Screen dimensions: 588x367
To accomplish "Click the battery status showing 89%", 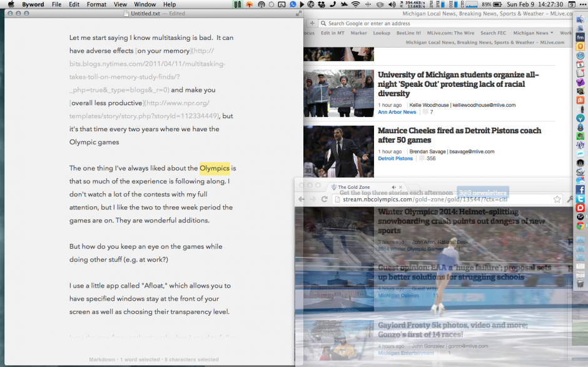I will (x=492, y=4).
